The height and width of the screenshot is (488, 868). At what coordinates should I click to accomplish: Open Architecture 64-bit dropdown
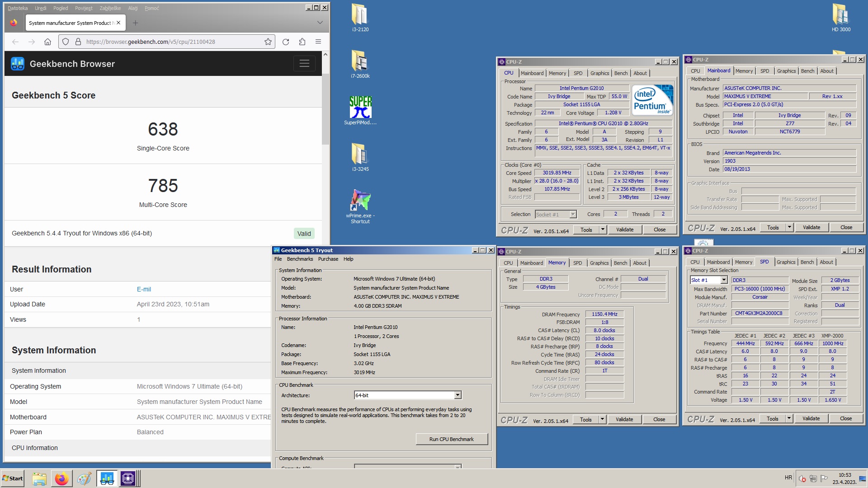point(458,395)
